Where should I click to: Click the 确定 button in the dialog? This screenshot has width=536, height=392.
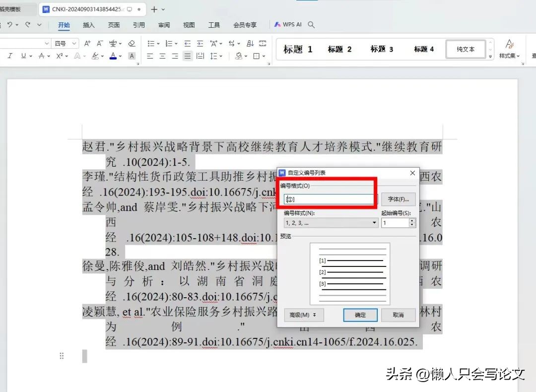(360, 315)
